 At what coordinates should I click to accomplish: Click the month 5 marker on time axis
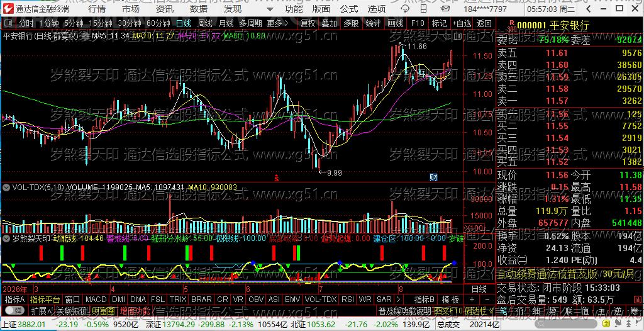click(x=186, y=288)
